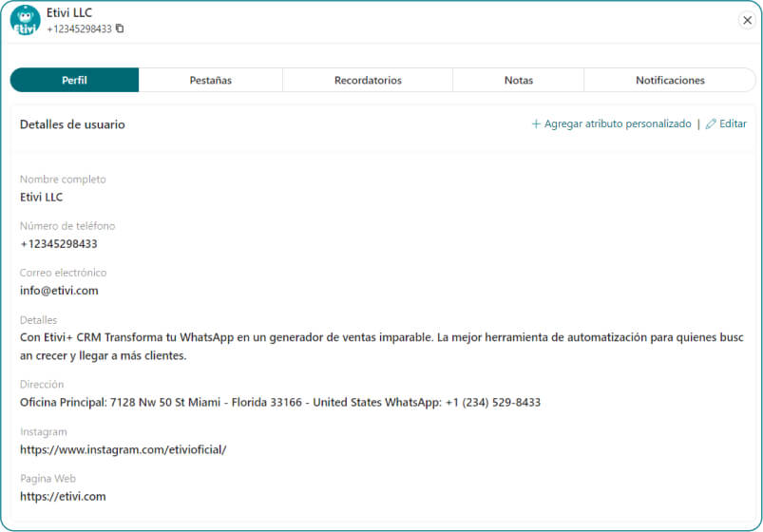Open the Notificaciones tab

pyautogui.click(x=670, y=81)
